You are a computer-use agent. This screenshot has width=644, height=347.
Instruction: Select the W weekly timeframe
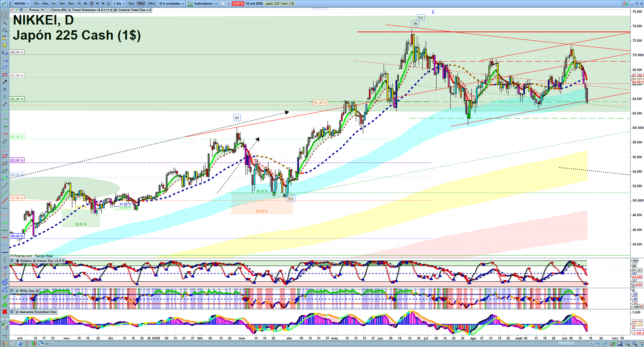pos(97,4)
